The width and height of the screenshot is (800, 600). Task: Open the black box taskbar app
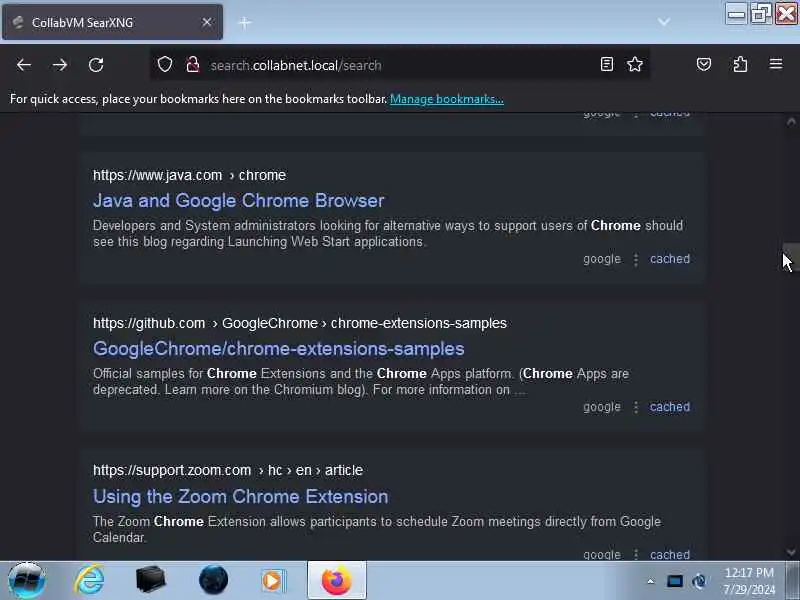click(151, 579)
